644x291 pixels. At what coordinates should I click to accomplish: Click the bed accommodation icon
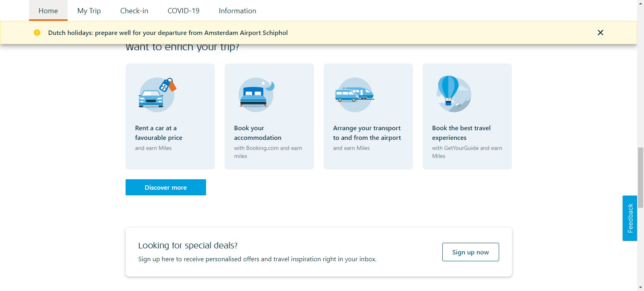coord(256,95)
